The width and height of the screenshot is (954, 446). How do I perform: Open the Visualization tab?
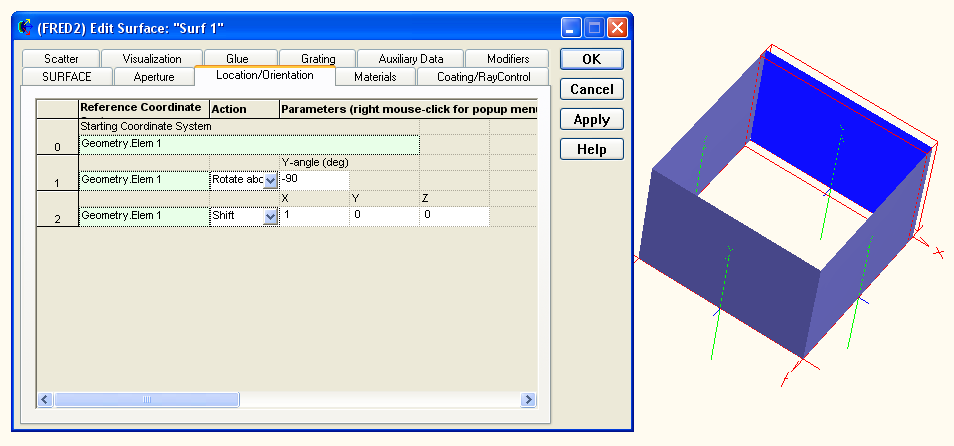[x=153, y=59]
